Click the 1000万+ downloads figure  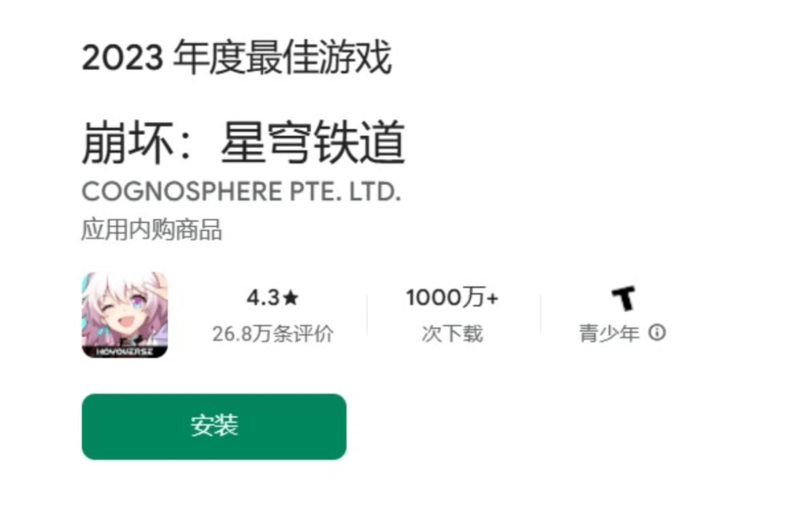(452, 298)
